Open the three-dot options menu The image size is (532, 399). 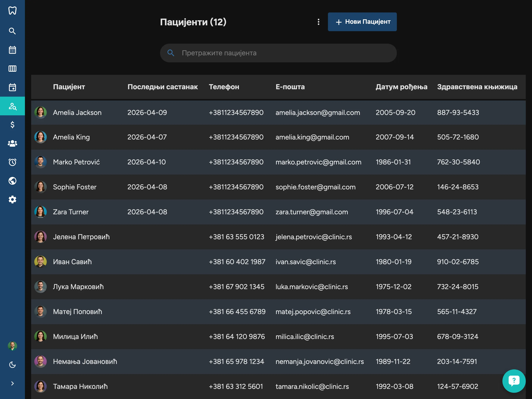[x=318, y=22]
